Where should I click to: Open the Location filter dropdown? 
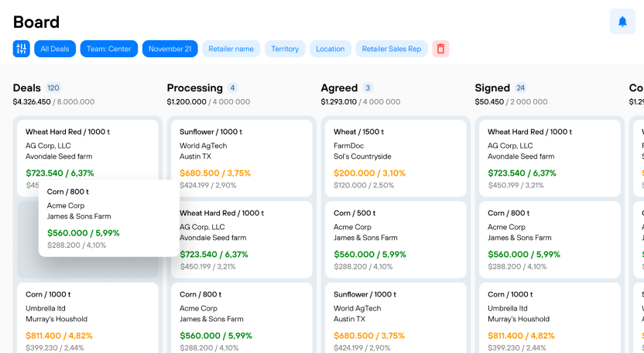pos(330,49)
